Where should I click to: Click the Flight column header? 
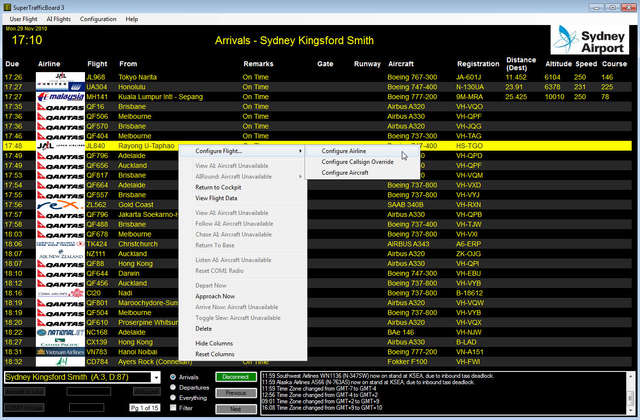click(x=97, y=64)
